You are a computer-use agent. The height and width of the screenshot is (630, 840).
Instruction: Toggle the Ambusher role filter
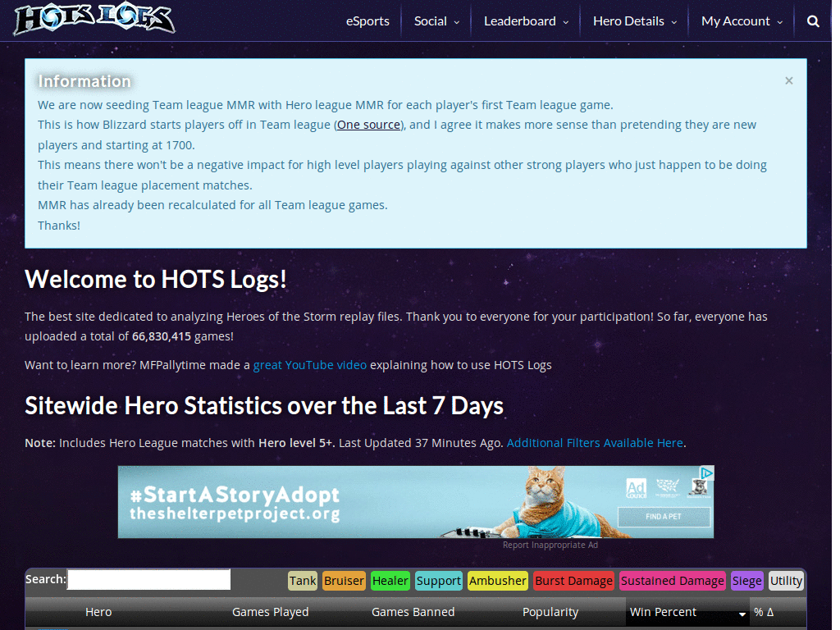(x=498, y=581)
